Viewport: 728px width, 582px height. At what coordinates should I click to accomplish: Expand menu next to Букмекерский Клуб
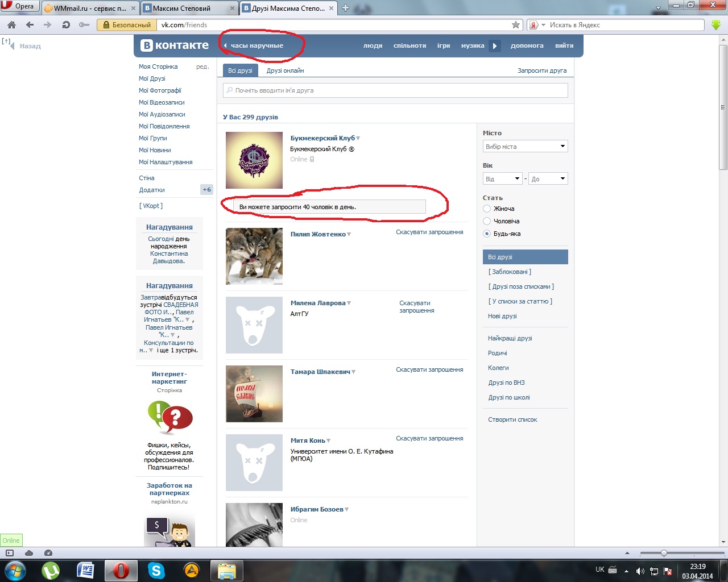coord(358,139)
